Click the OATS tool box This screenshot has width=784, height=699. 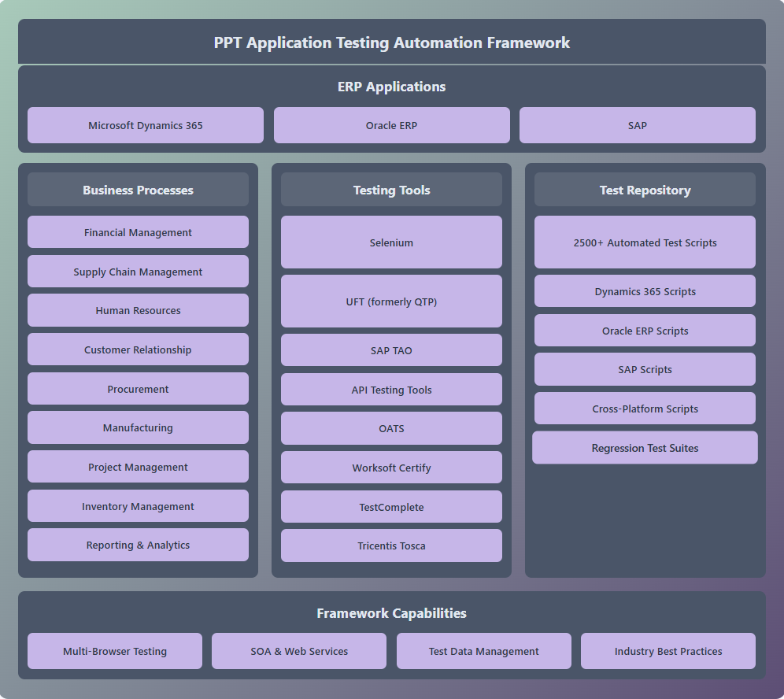tap(391, 428)
